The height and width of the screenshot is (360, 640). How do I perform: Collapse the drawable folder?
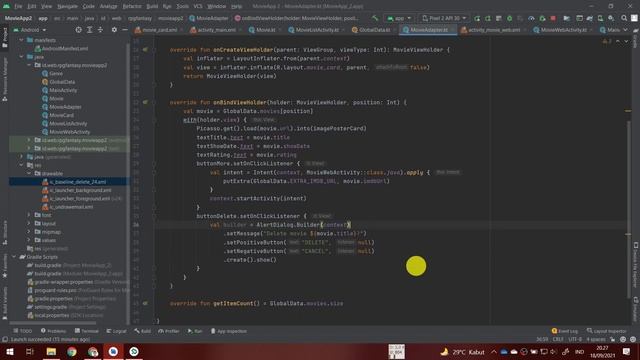(x=29, y=173)
